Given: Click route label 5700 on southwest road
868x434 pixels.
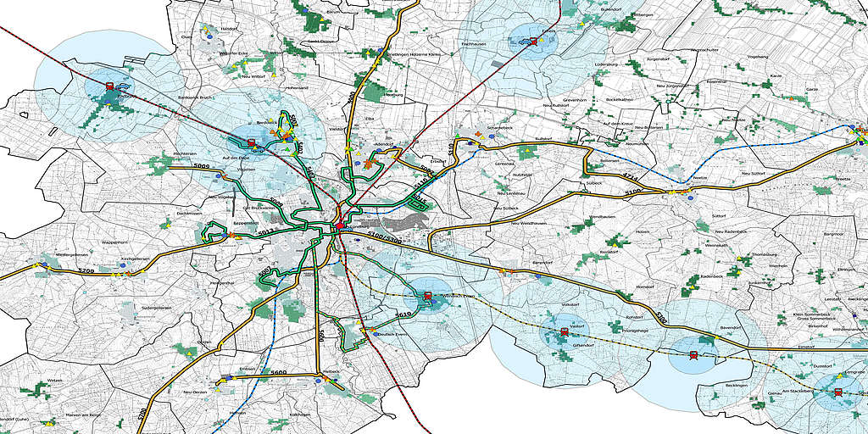Looking at the screenshot, I should [142, 413].
